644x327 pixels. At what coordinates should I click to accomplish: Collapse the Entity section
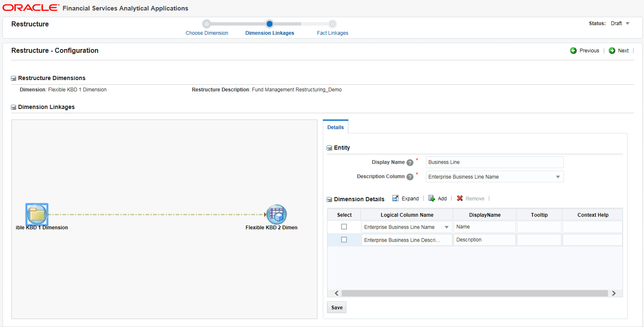(330, 148)
